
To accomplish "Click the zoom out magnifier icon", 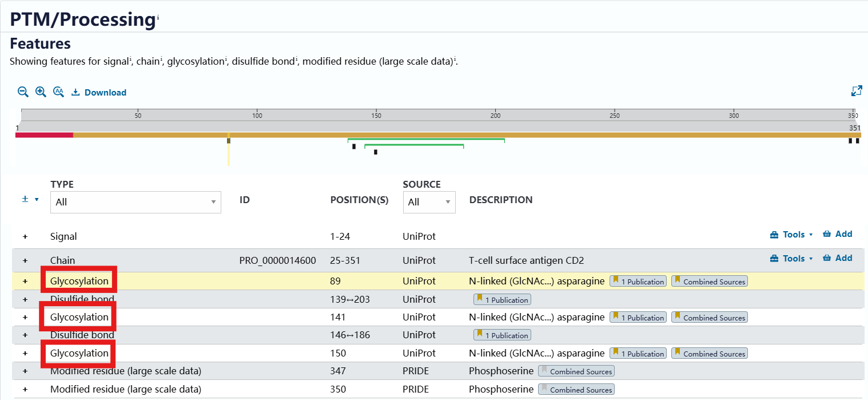I will coord(23,92).
